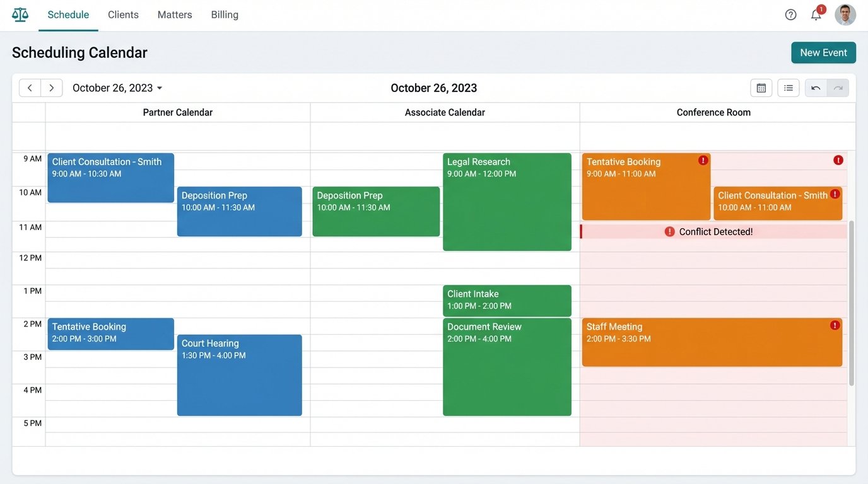Click the conflict badge on Tentative Booking
This screenshot has height=484, width=868.
coord(702,159)
